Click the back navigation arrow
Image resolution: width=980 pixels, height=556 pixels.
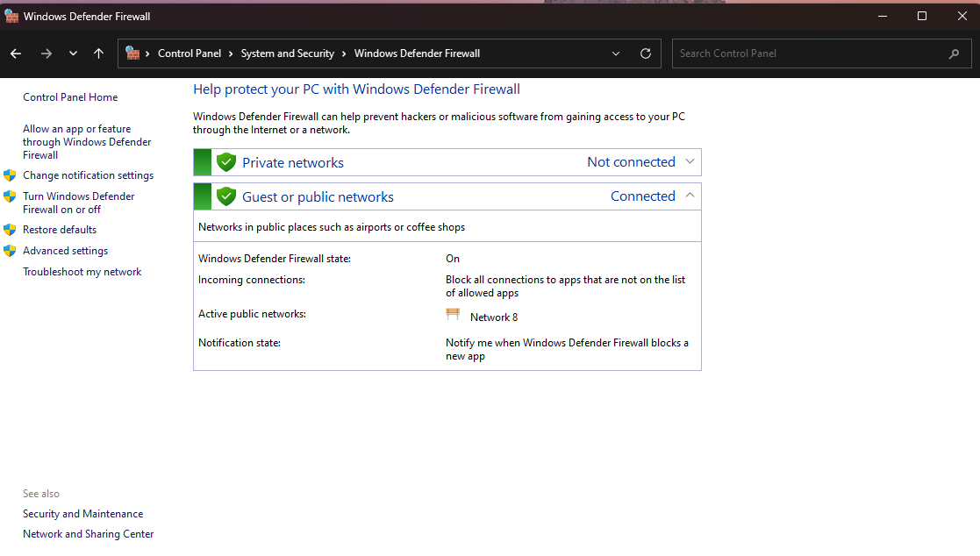pos(16,53)
